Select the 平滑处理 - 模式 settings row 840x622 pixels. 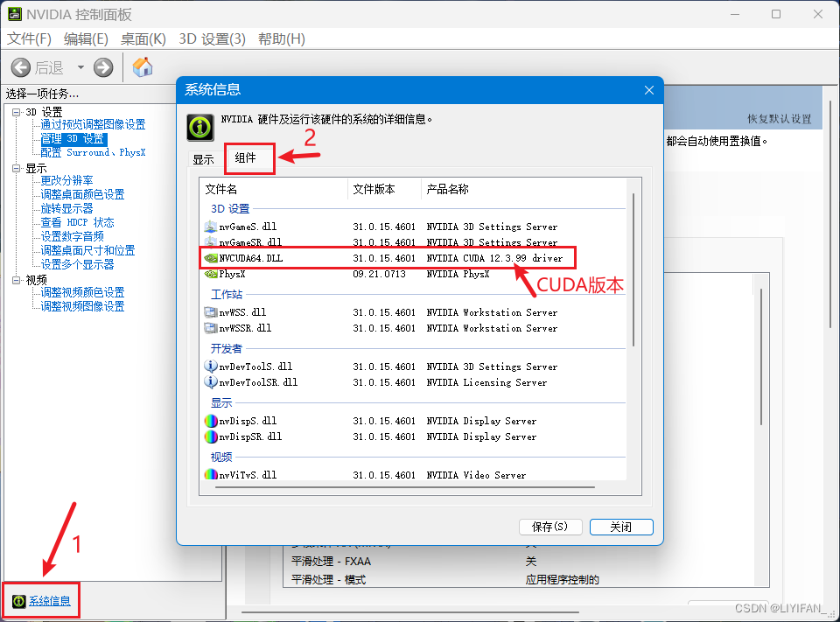[520, 580]
